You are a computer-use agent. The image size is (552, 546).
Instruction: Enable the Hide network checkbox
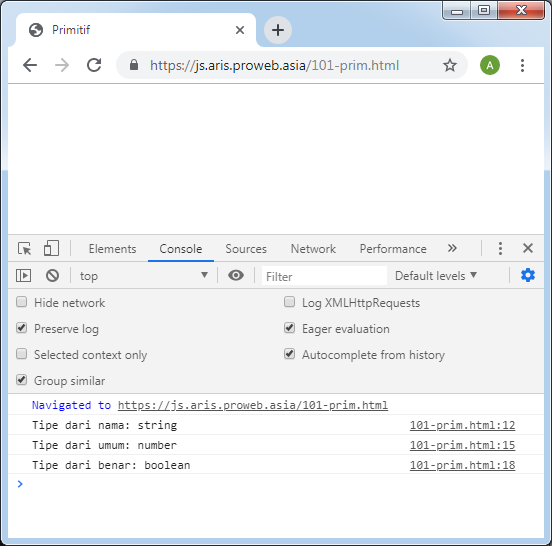click(x=21, y=302)
